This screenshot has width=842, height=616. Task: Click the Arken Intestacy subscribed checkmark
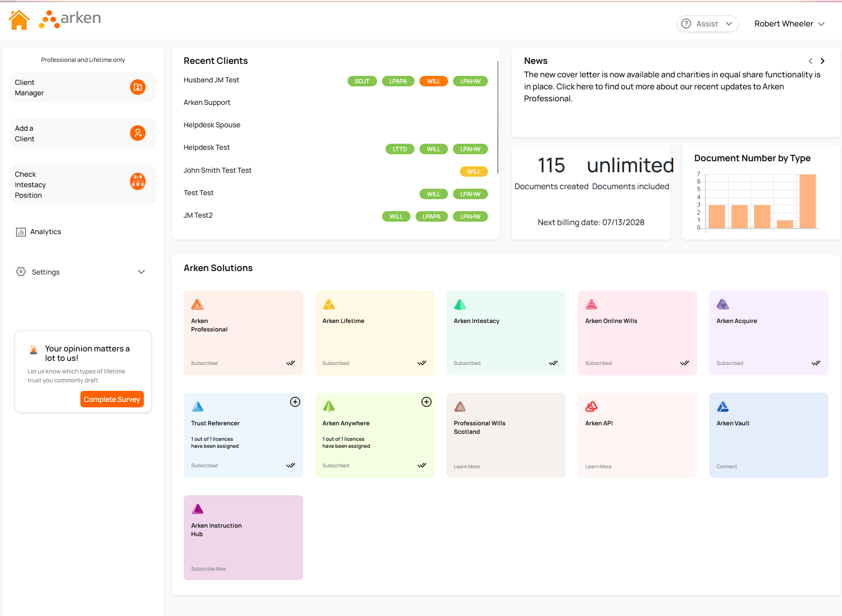(x=553, y=363)
